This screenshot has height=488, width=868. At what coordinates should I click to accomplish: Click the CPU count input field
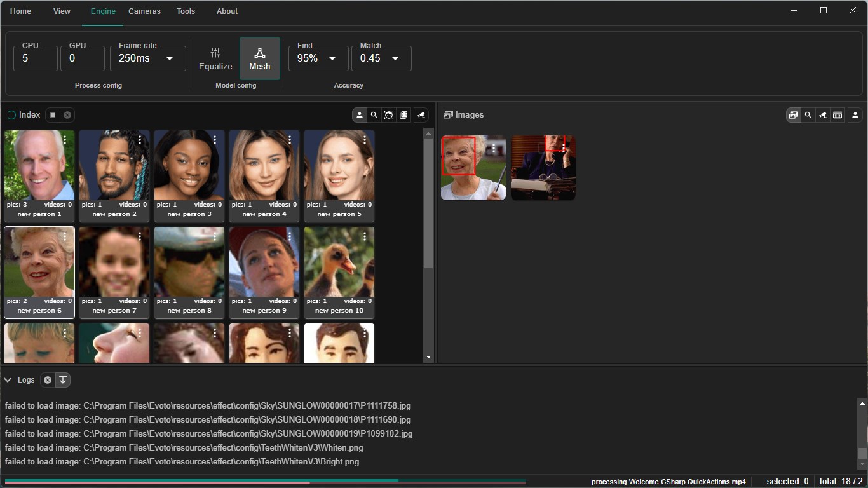coord(36,58)
